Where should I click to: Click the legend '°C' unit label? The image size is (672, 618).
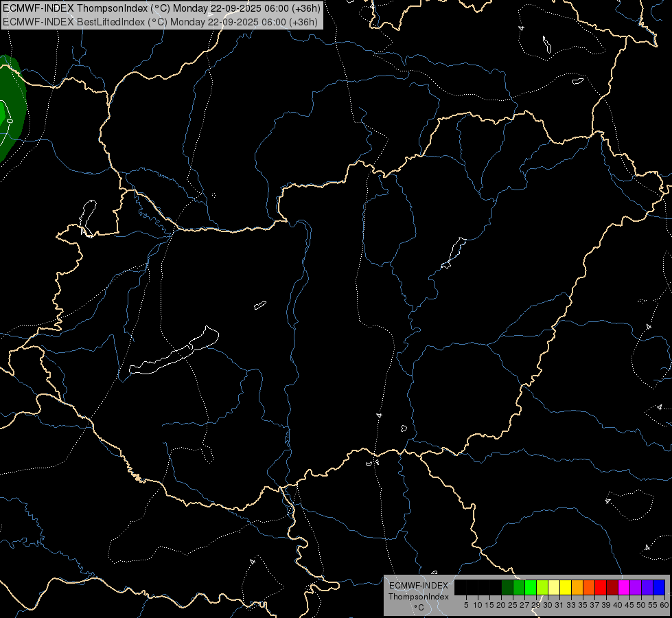pos(419,607)
